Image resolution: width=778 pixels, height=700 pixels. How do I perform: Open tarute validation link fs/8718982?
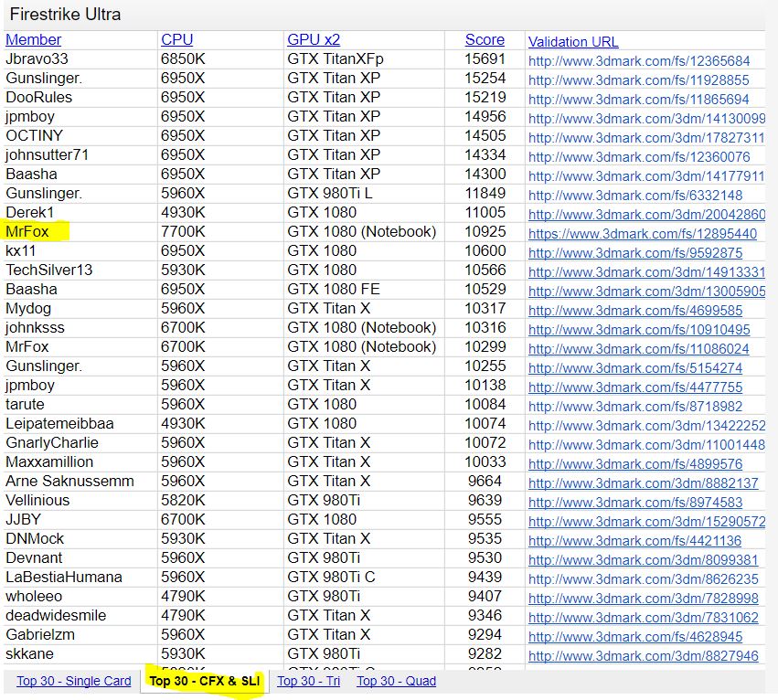click(x=635, y=407)
